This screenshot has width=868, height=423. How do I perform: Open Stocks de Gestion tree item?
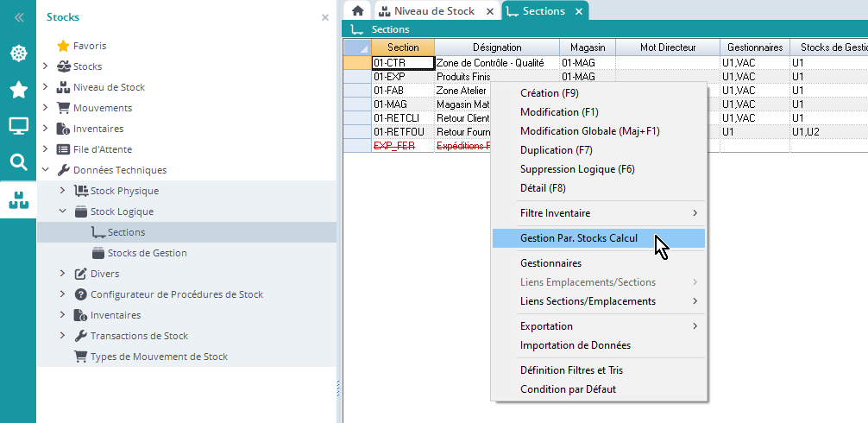147,253
